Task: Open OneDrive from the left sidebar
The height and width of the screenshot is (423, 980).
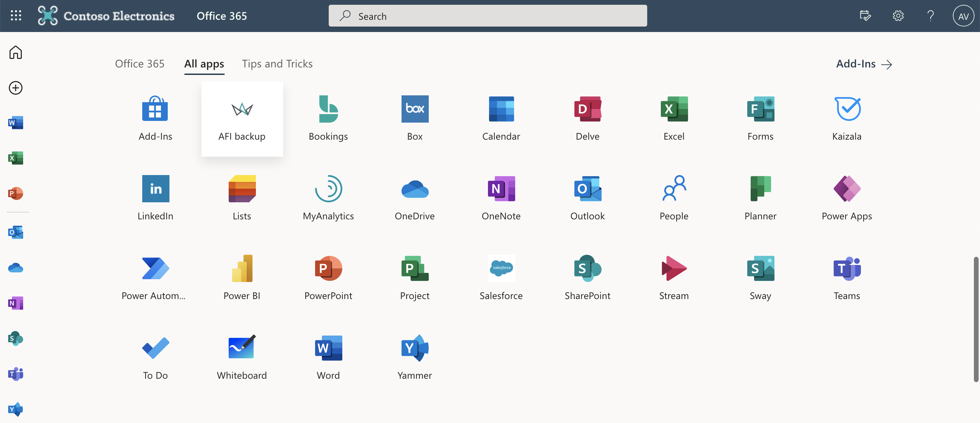Action: click(16, 268)
